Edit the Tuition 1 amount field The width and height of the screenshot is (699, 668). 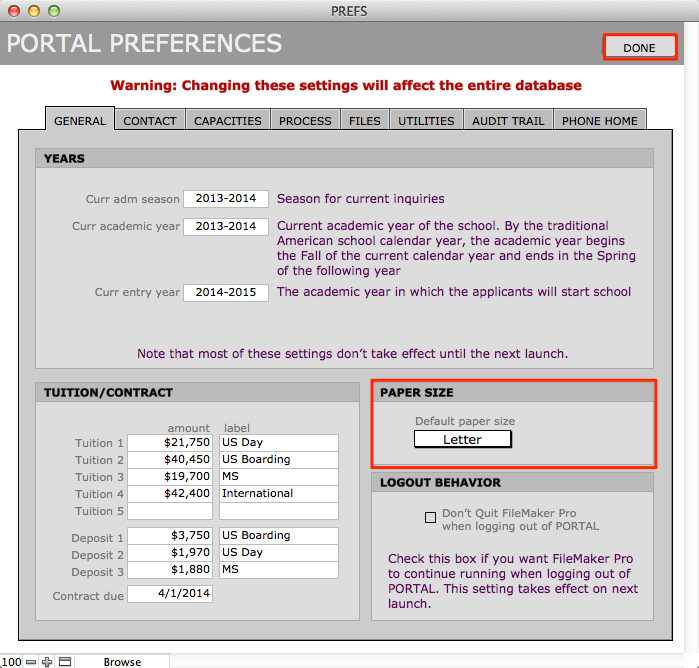(170, 443)
